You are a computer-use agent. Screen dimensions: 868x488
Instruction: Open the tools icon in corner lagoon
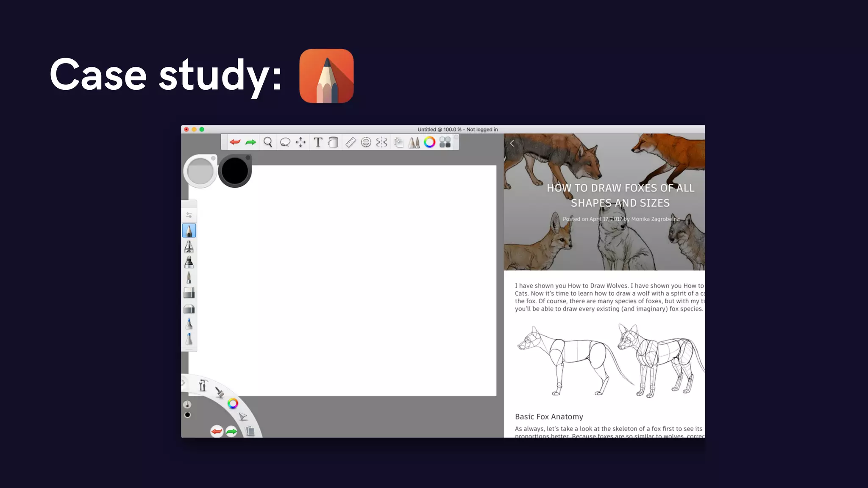pyautogui.click(x=203, y=385)
